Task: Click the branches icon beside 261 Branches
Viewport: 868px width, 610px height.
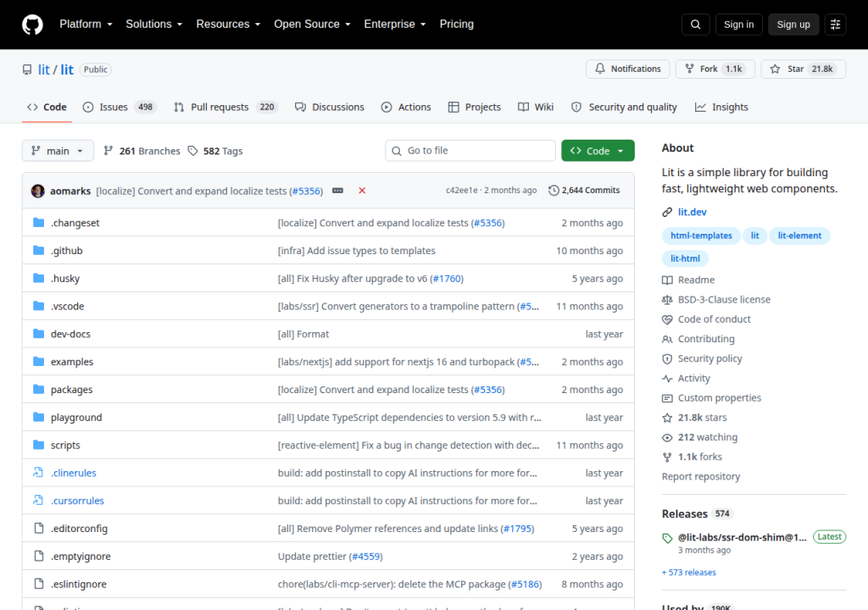Action: click(x=108, y=151)
